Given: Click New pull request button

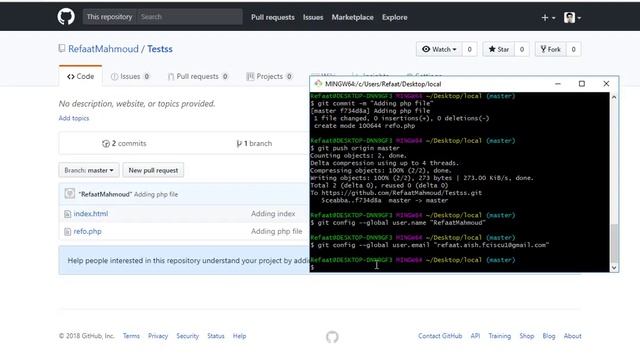Looking at the screenshot, I should click(153, 170).
